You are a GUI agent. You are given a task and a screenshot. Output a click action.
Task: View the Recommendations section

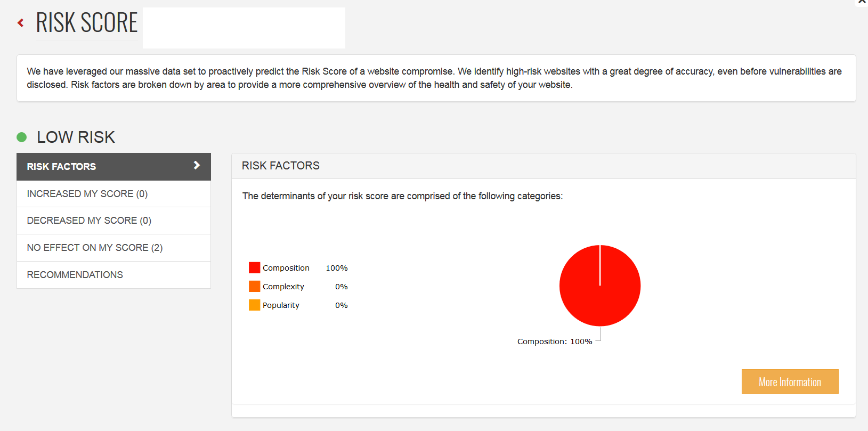coord(75,275)
